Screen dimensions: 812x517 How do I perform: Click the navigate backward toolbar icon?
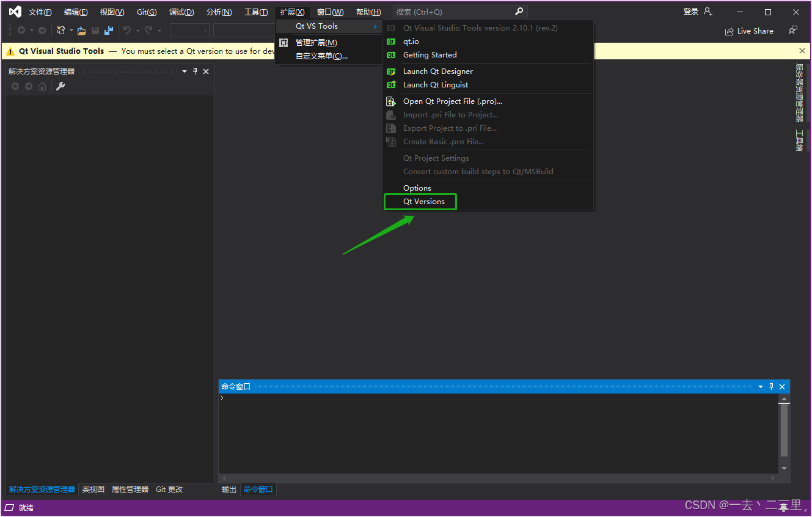pos(21,31)
